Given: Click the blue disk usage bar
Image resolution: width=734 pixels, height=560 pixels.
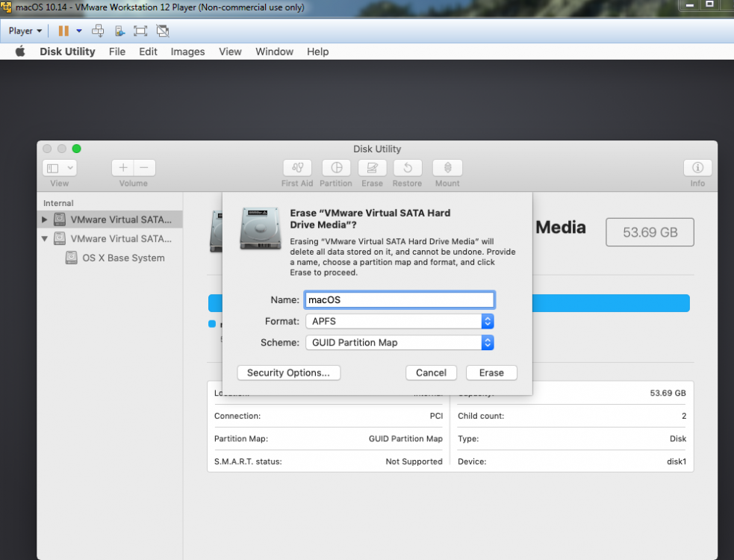Looking at the screenshot, I should point(611,303).
